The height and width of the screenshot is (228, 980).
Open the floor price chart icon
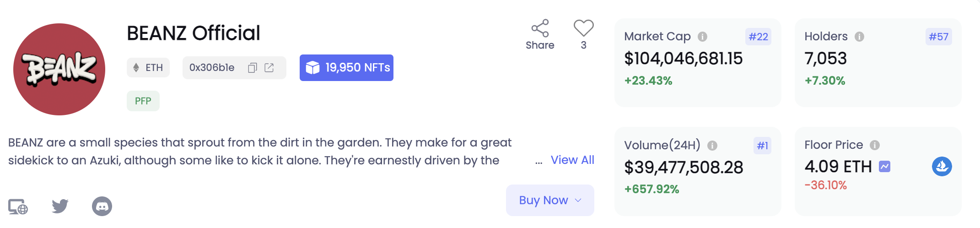(x=884, y=167)
